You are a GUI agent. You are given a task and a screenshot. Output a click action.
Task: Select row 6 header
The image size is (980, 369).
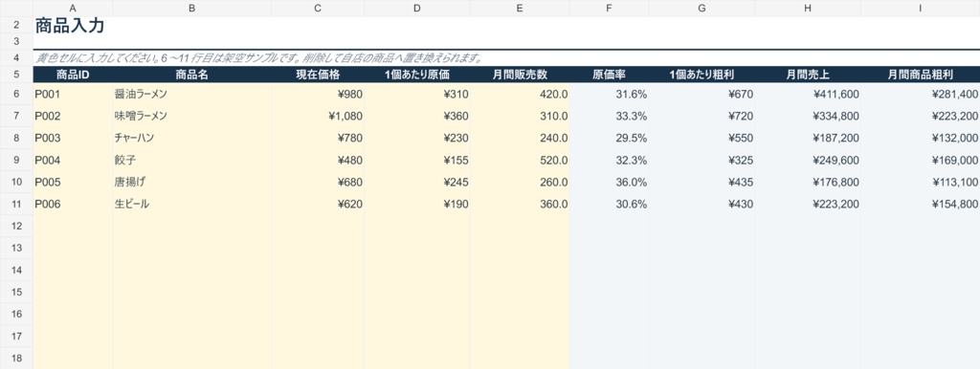click(x=16, y=95)
